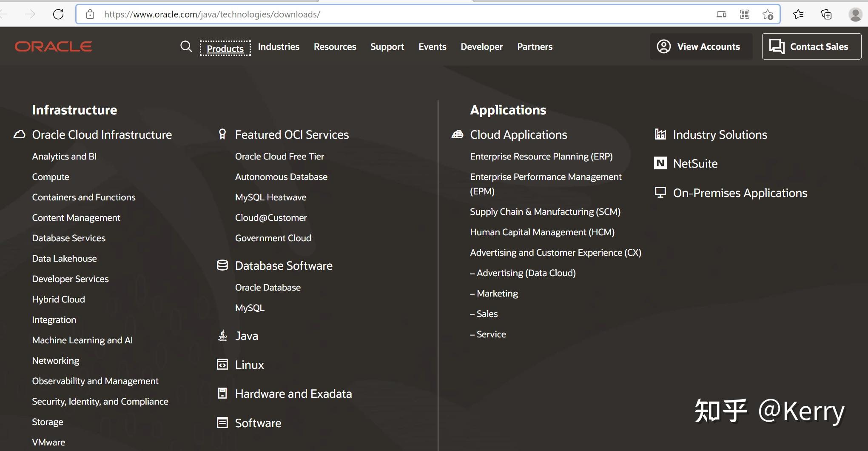
Task: Collapse the Products menu
Action: 225,48
